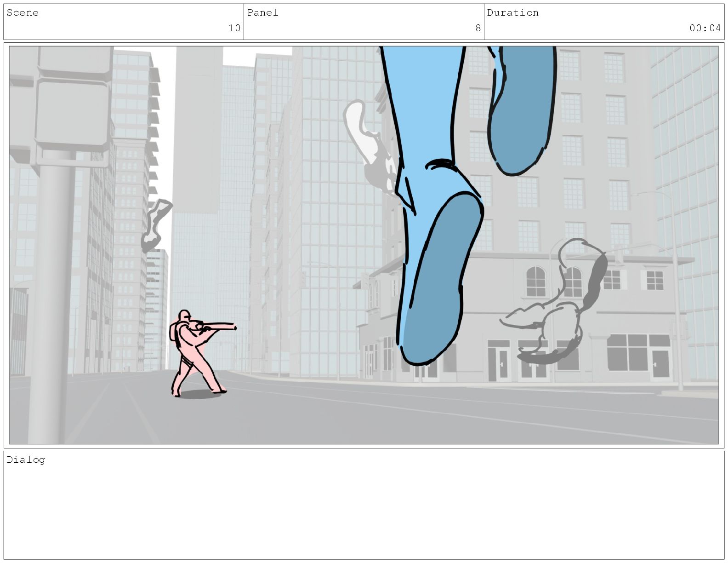Click the Scene number 10

click(x=234, y=28)
